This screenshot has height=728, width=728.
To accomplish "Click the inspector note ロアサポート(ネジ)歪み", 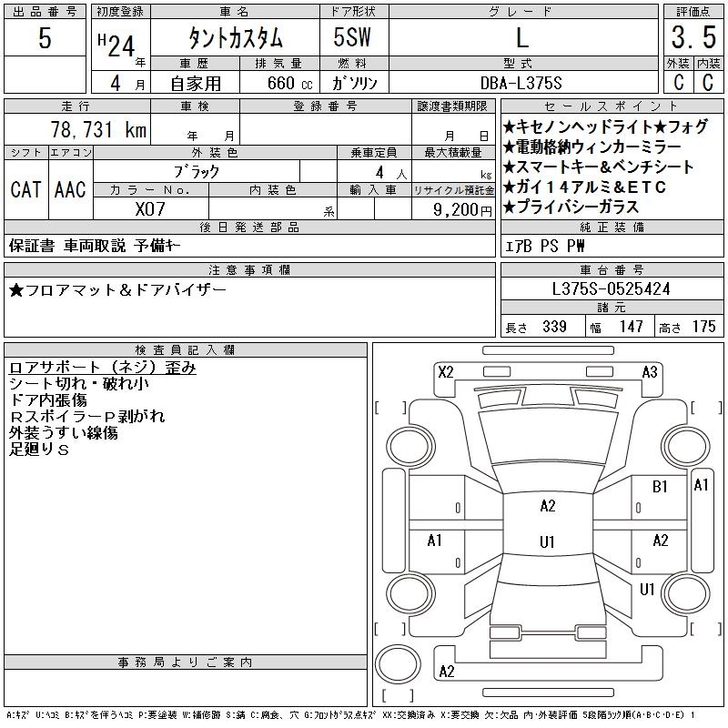I will point(103,368).
